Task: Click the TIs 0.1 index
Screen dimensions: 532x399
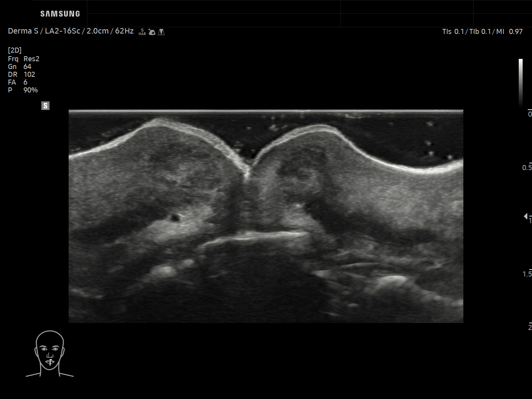Action: click(x=453, y=32)
